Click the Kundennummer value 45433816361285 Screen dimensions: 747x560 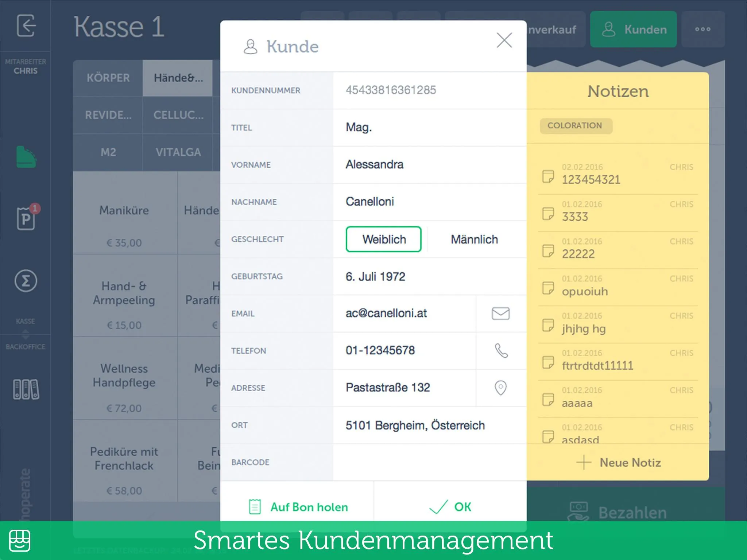(x=391, y=90)
